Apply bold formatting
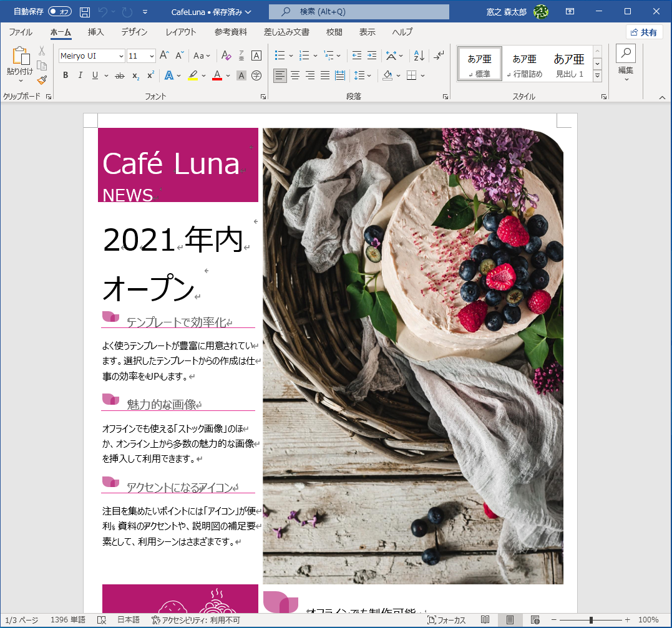Image resolution: width=672 pixels, height=628 pixels. point(65,75)
